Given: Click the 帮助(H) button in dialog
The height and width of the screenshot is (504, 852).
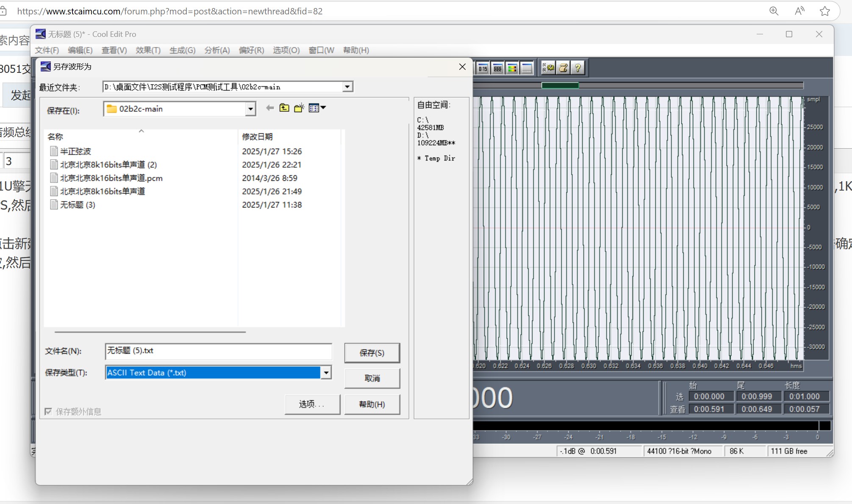Looking at the screenshot, I should [372, 404].
